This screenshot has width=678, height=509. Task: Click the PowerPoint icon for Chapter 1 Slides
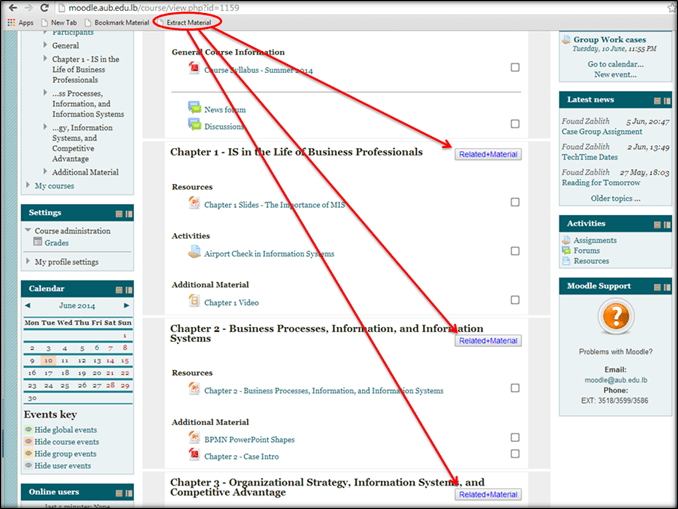click(x=194, y=203)
